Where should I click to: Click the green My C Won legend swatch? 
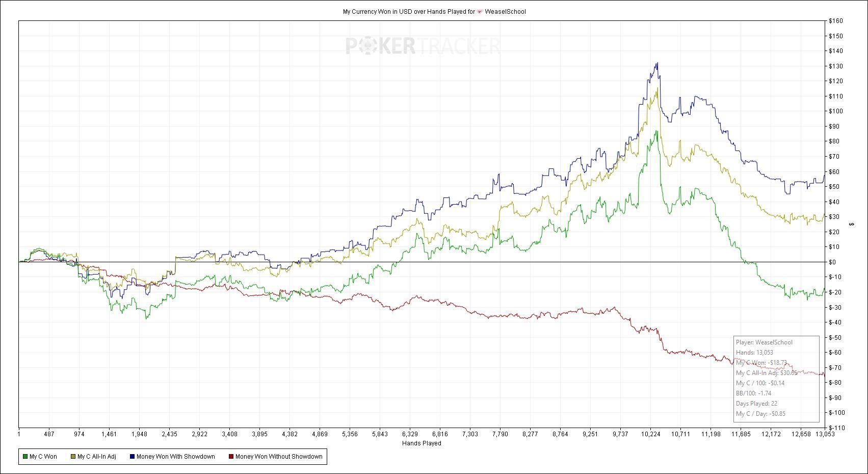pyautogui.click(x=25, y=457)
